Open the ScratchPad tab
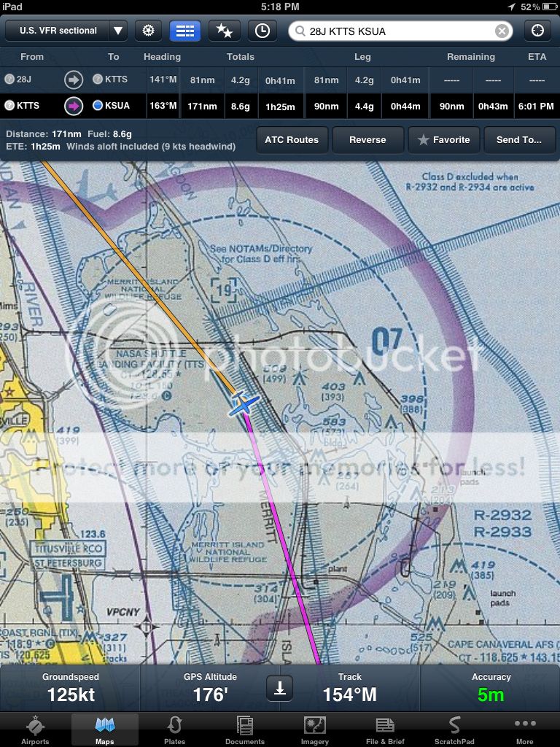 (454, 729)
